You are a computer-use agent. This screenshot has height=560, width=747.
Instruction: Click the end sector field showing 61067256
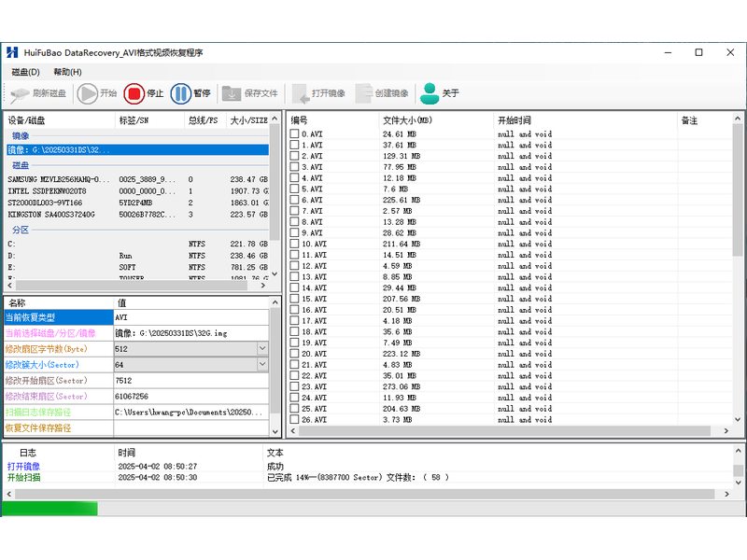191,396
